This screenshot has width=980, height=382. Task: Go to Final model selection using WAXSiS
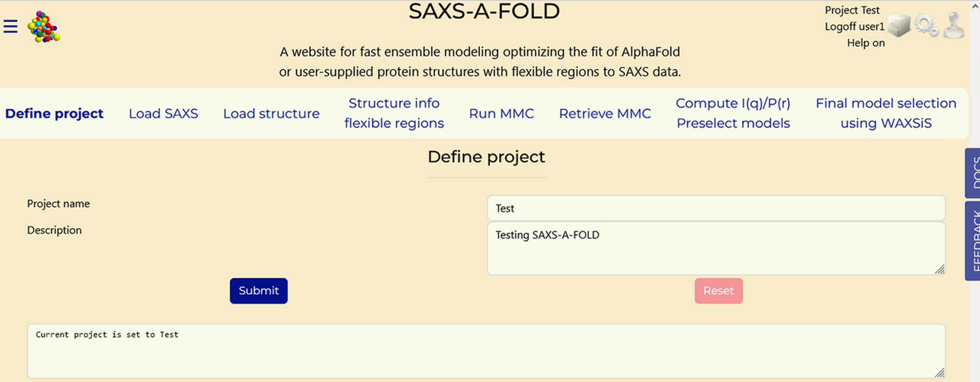pyautogui.click(x=886, y=113)
